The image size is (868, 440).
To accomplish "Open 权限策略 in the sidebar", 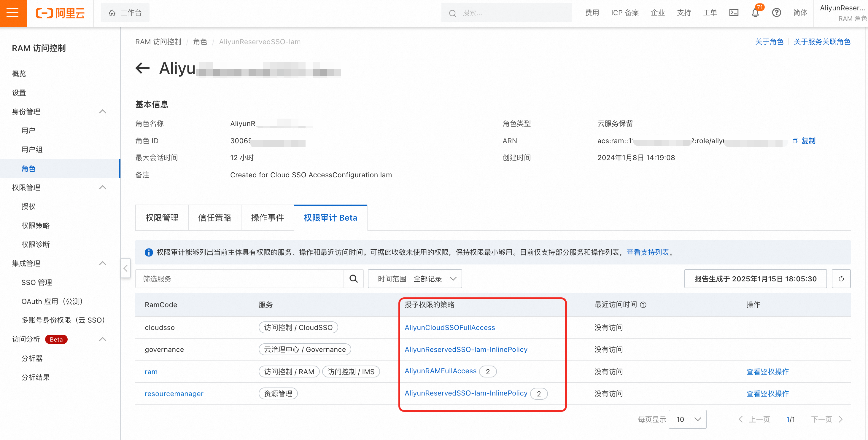I will click(35, 225).
